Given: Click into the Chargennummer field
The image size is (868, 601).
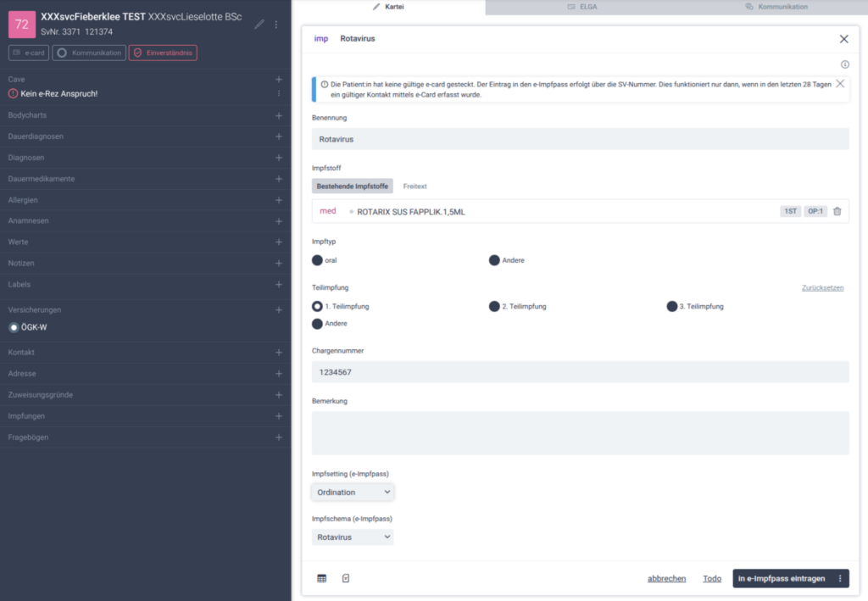Looking at the screenshot, I should (x=580, y=372).
